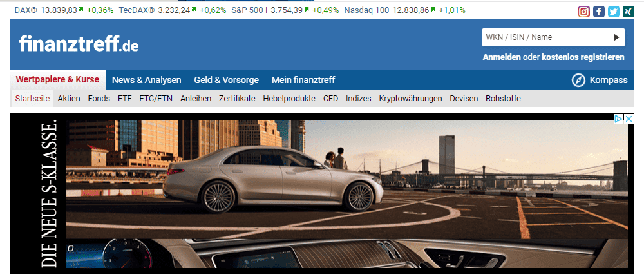Click the DIE NEUE S-KLASSE ad text
644x279 pixels.
[50, 194]
